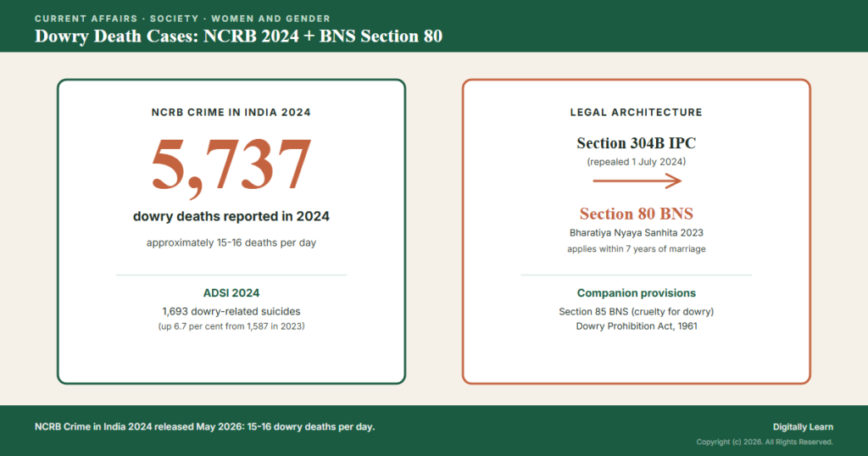Click 'Copyright (c) 2026. All Rights Reserved.'
This screenshot has height=456, width=868.
765,442
